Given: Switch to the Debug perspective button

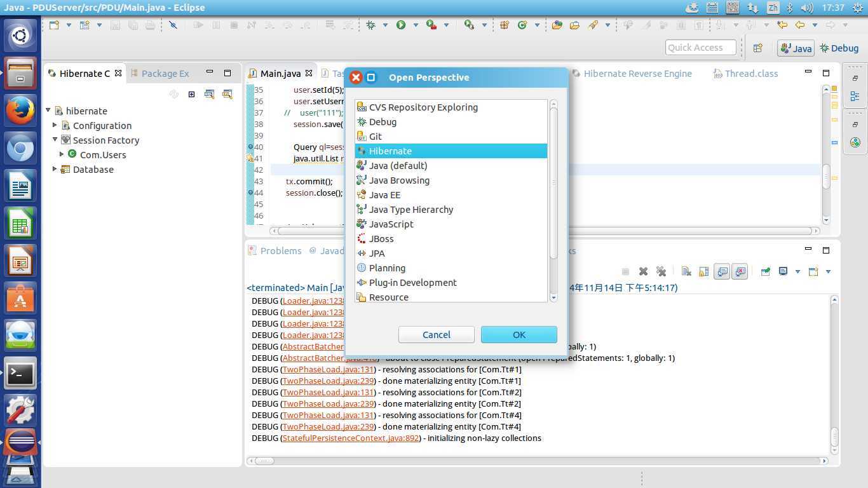Looking at the screenshot, I should coord(839,48).
